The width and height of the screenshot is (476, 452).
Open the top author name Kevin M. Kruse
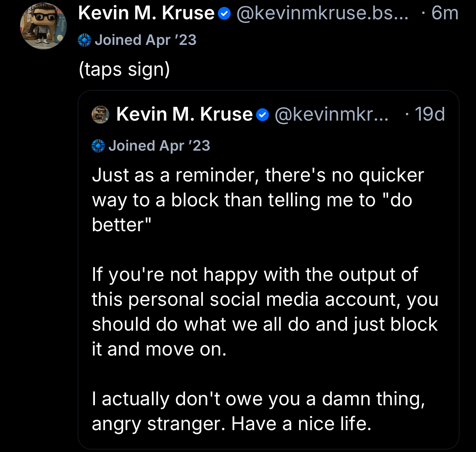pos(146,13)
